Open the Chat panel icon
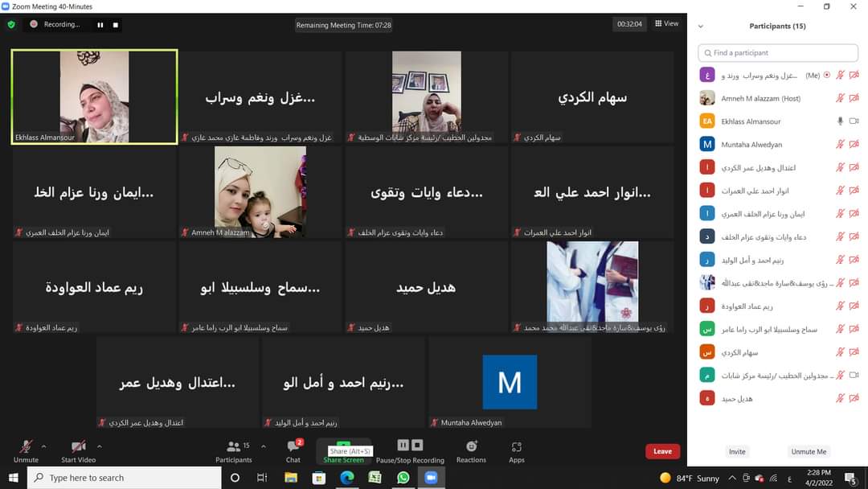The image size is (868, 489). [x=293, y=446]
